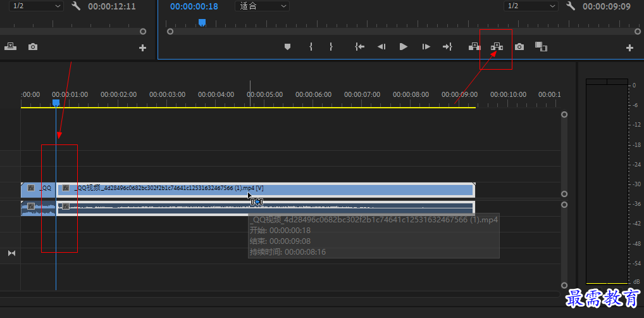
Task: Click ruler time 00:00:08:00
Action: (x=411, y=94)
